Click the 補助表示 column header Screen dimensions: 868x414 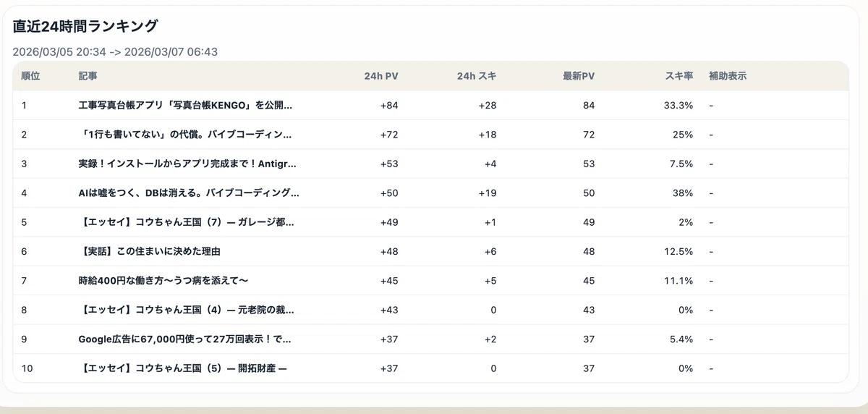[728, 76]
